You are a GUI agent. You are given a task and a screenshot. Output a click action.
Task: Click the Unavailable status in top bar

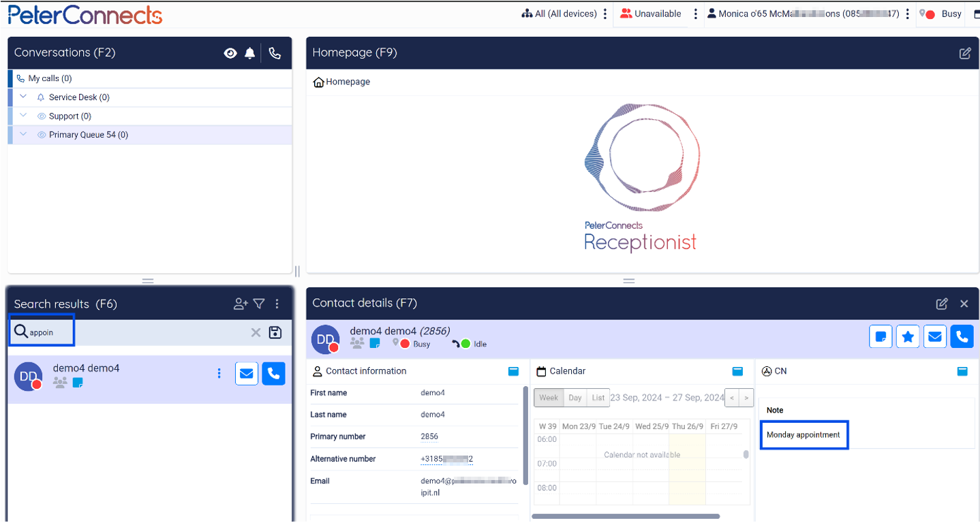click(x=651, y=14)
